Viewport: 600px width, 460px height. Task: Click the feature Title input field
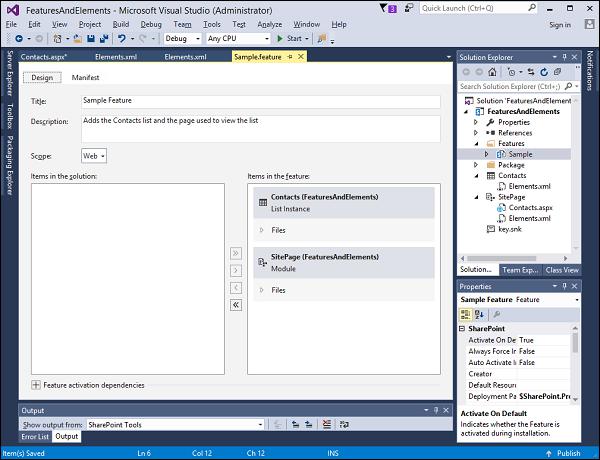(261, 101)
